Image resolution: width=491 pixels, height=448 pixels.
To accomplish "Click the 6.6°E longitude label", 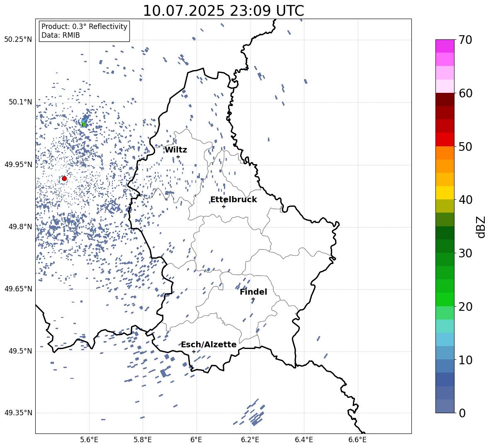I will 357,440.
